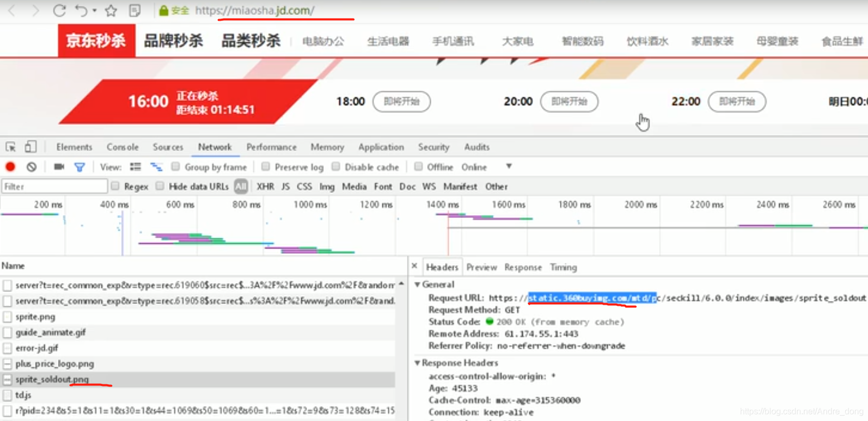868x421 pixels.
Task: Switch to large request rows view
Action: [135, 167]
